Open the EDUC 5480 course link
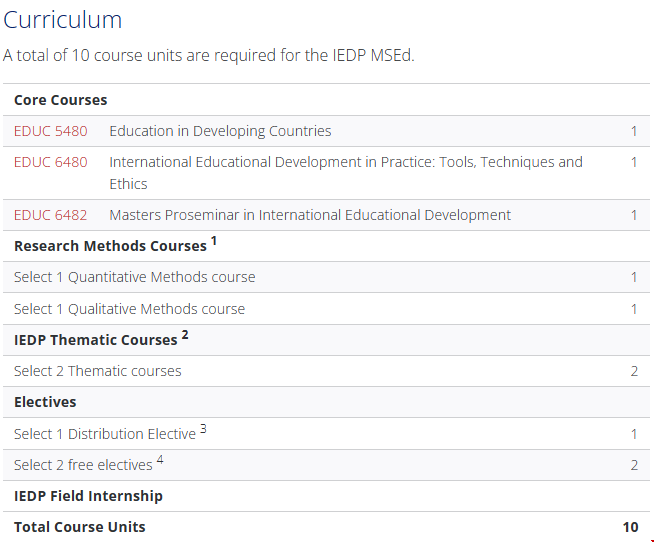Viewport: 654px width, 542px height. tap(50, 131)
